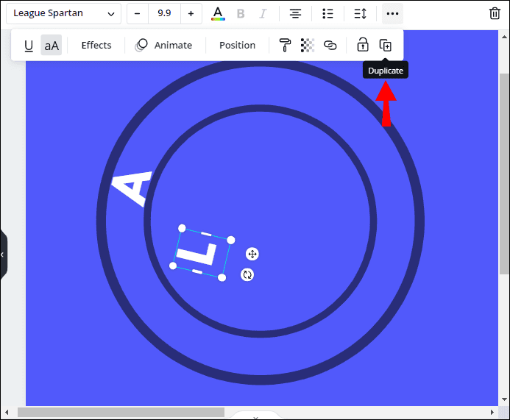Open the Transparency checkerboard icon
510x420 pixels.
308,46
